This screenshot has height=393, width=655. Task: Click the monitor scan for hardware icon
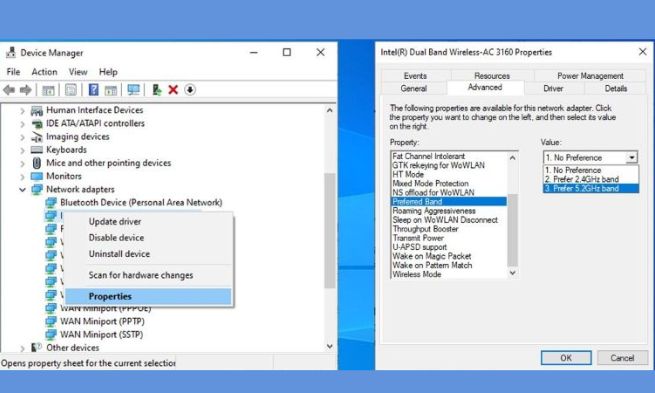(134, 90)
